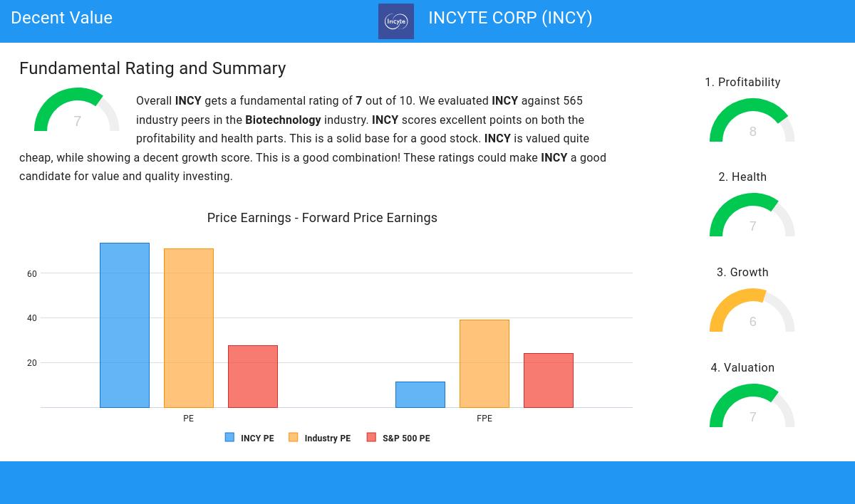
Task: Click the Incyte company logo
Action: [395, 21]
